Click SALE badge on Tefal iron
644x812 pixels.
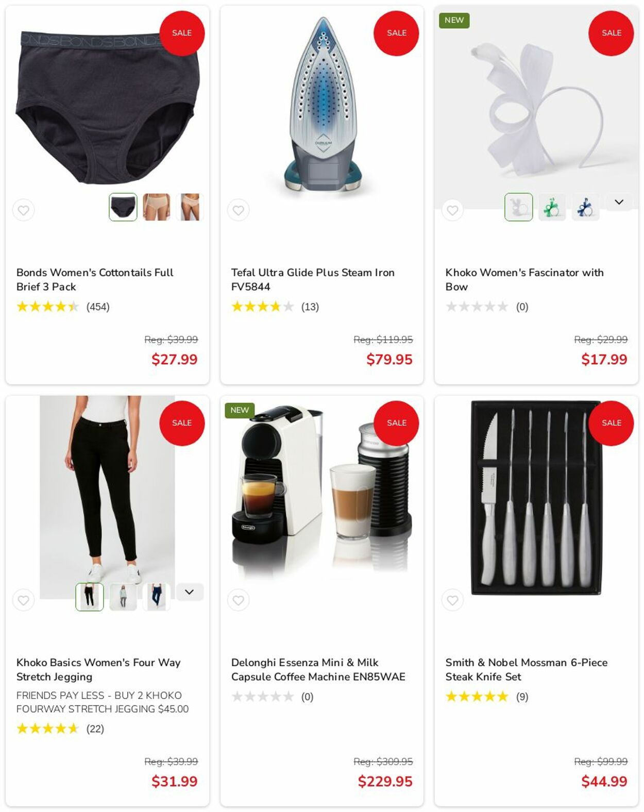[x=396, y=33]
